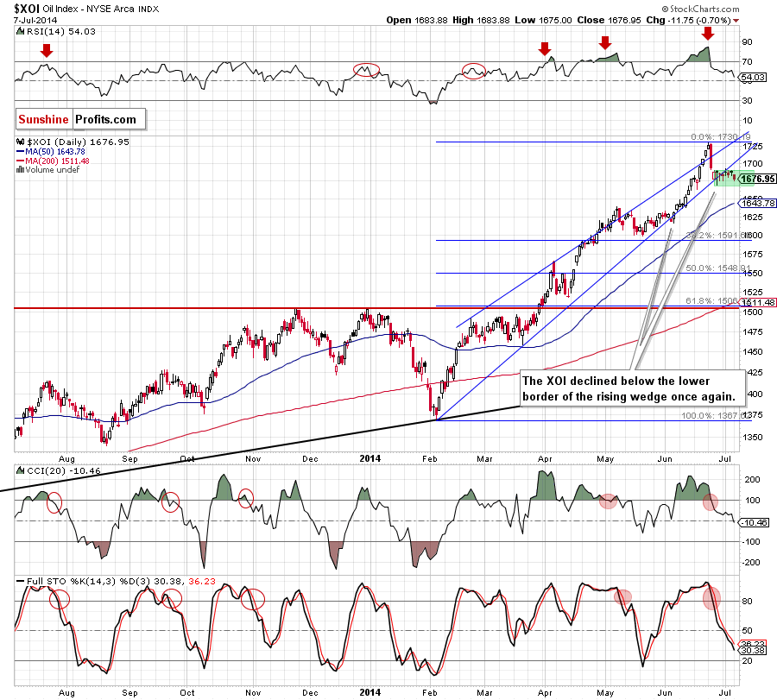Click the 1725 price axis label
This screenshot has height=700, width=777.
[753, 147]
